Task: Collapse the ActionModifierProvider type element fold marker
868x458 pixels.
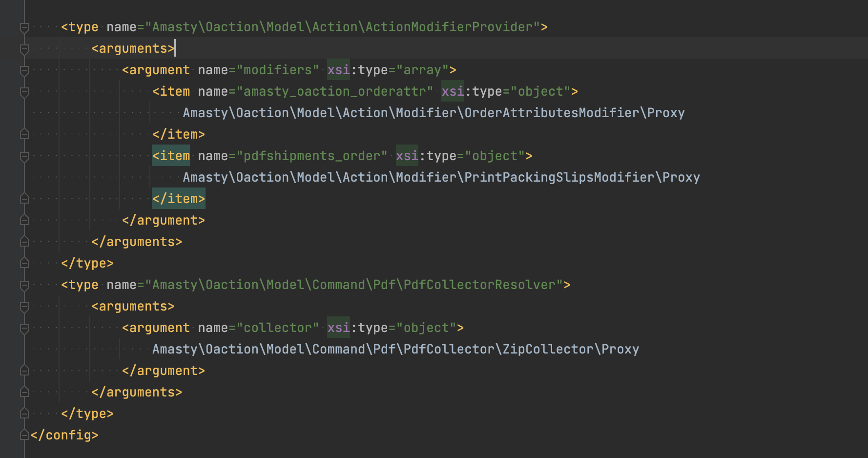Action: coord(23,27)
